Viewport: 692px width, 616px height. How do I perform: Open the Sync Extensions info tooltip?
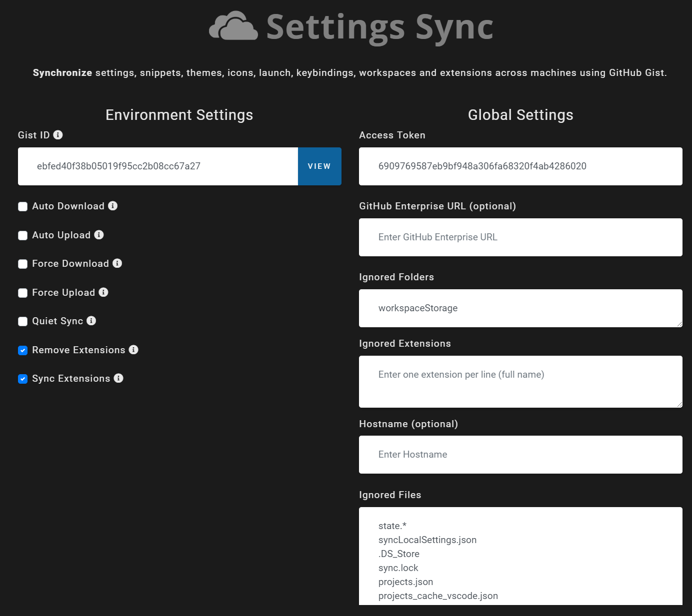coord(119,378)
